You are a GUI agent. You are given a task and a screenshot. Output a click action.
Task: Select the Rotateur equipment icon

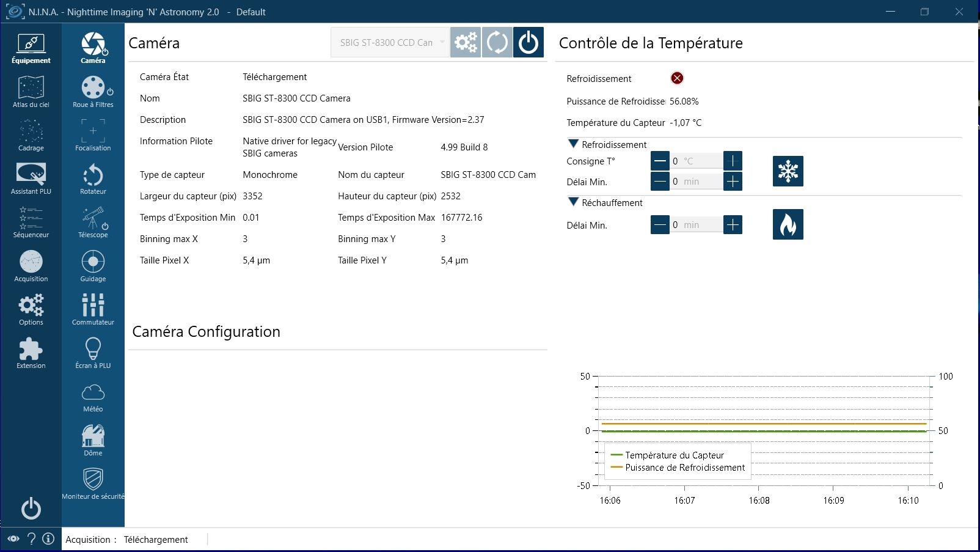(93, 179)
